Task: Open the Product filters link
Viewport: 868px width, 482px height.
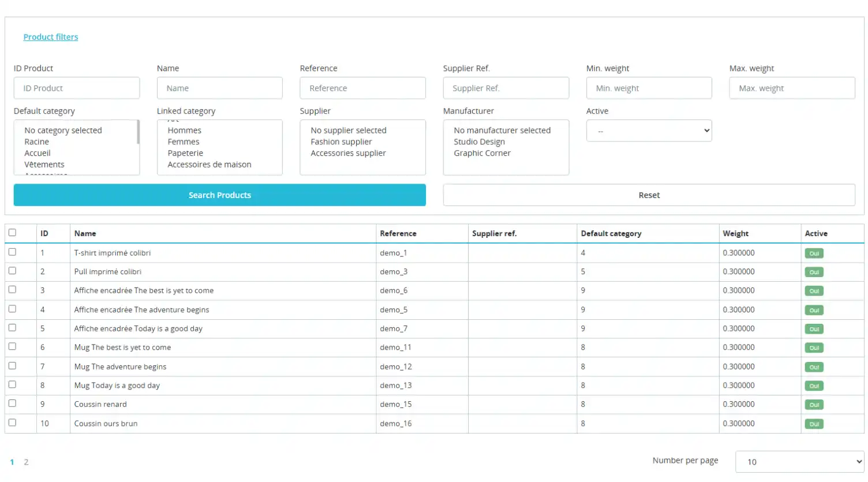Action: click(x=51, y=37)
